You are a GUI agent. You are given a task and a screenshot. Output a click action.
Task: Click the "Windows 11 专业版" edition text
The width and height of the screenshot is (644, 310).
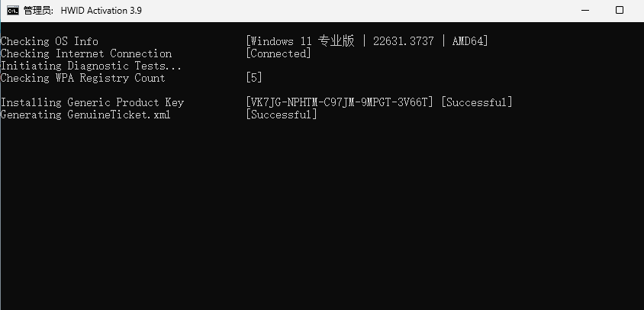click(303, 41)
